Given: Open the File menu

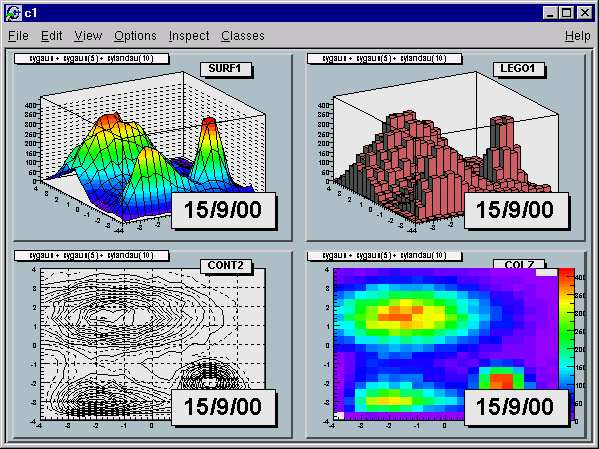Looking at the screenshot, I should 18,36.
